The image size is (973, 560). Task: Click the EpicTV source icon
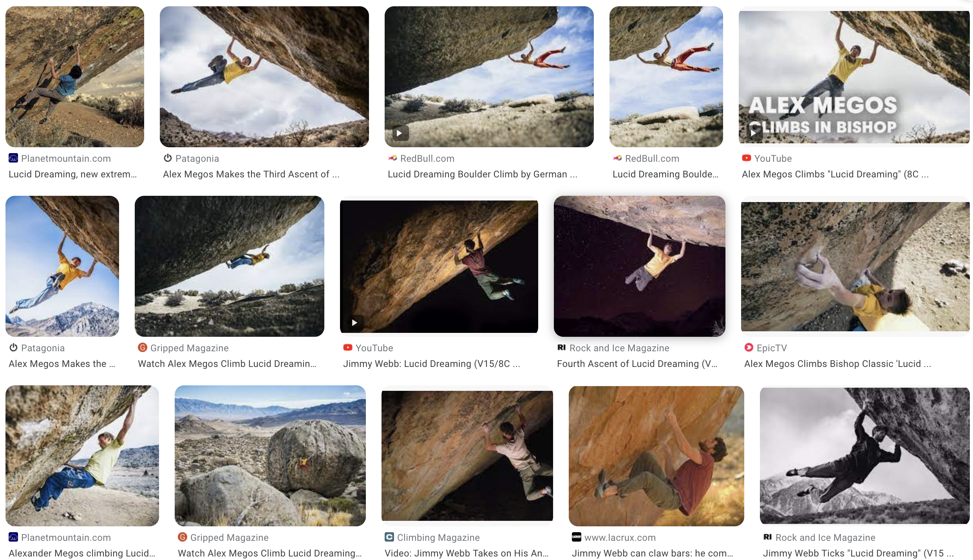[749, 348]
